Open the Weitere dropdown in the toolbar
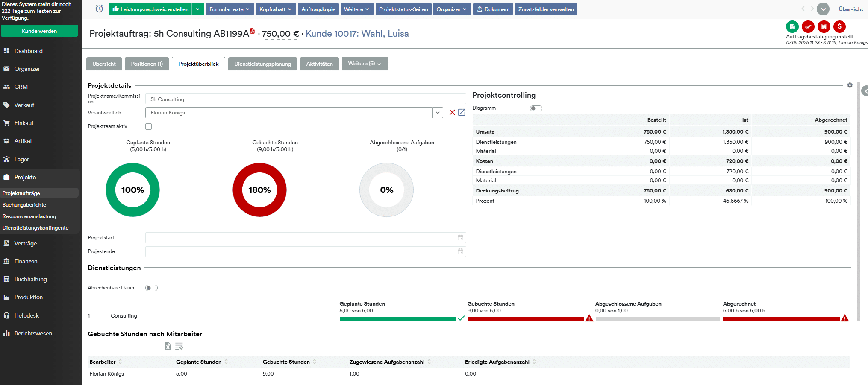The image size is (868, 385). [x=357, y=9]
